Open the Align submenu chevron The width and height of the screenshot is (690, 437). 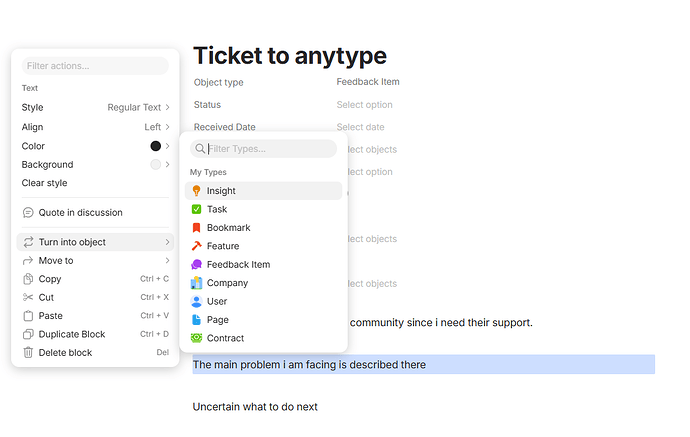[167, 127]
